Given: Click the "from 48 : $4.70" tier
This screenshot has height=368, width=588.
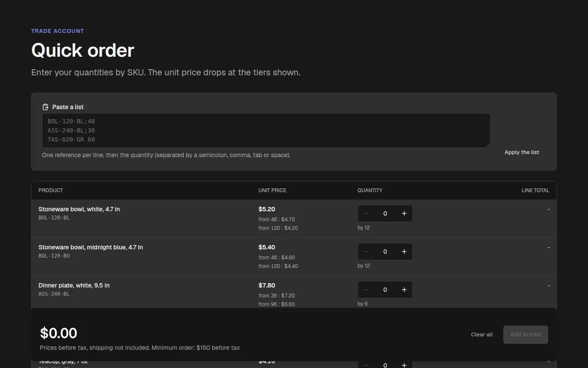Looking at the screenshot, I should point(277,220).
